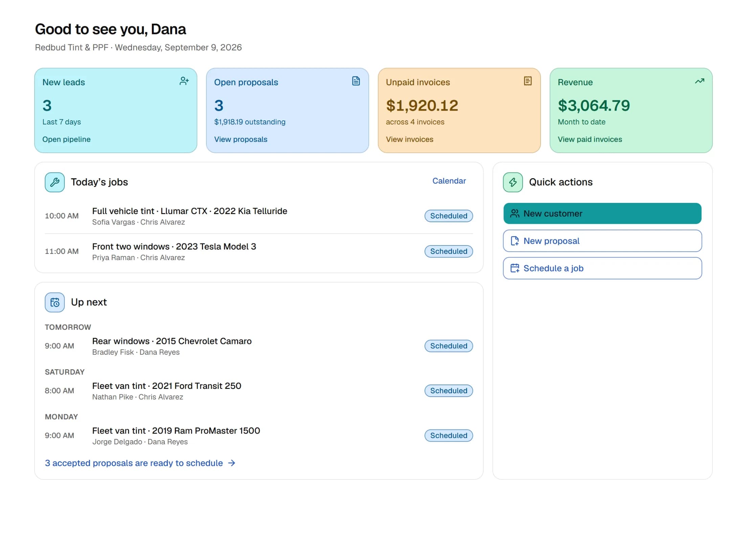Screen dimensions: 747x560
Task: Click the calendar-clock icon beside Up next
Action: pyautogui.click(x=55, y=302)
